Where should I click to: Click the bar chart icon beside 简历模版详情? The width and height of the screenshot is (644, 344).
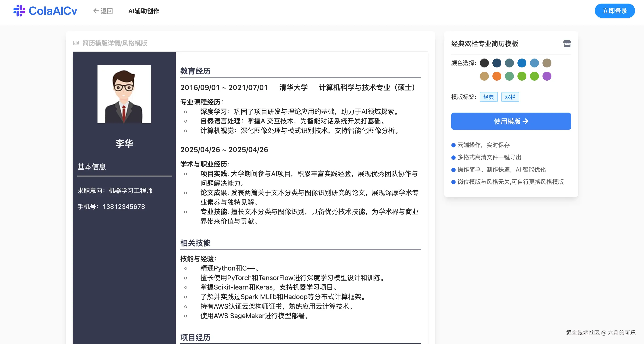(x=76, y=43)
